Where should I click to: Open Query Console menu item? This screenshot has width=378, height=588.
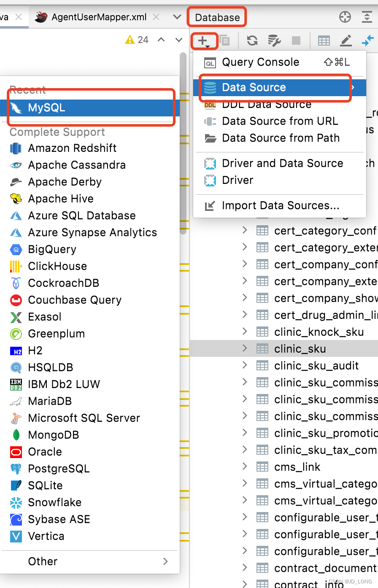pos(279,62)
